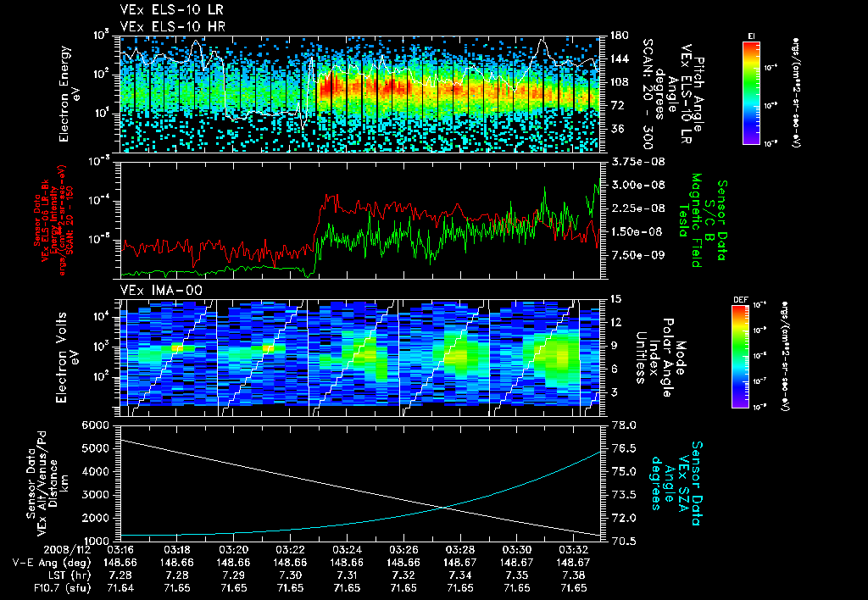The height and width of the screenshot is (600, 868).
Task: Click the ELS electron energy spectrogram panel
Action: click(x=359, y=94)
